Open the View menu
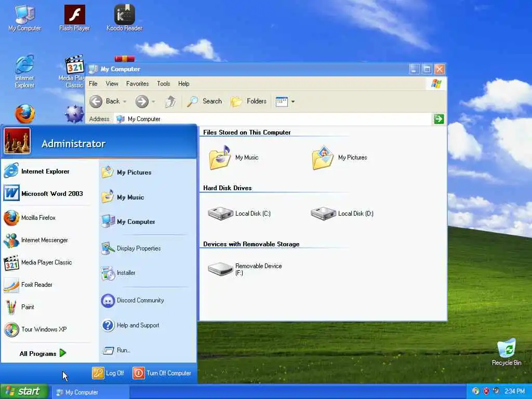This screenshot has height=399, width=532. 112,84
